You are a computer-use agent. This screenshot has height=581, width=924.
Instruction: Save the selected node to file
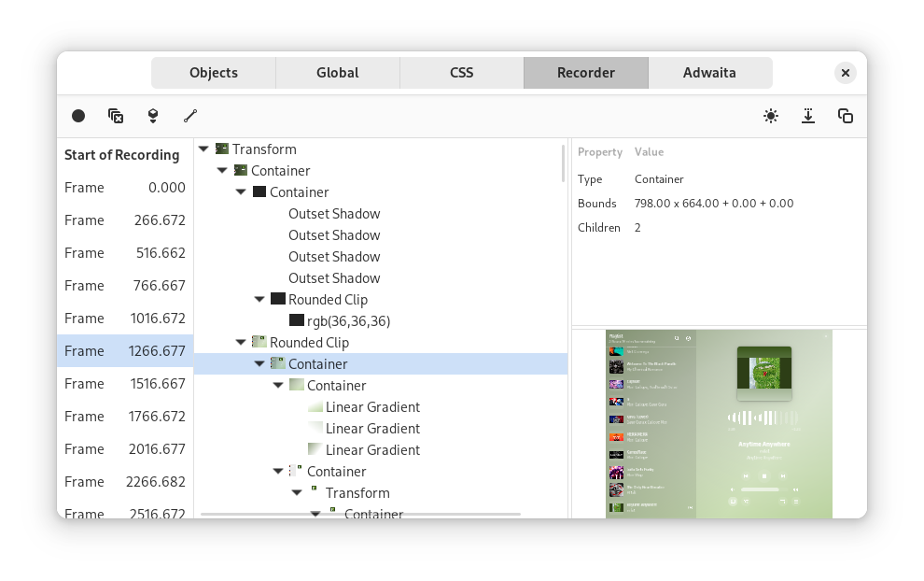coord(808,116)
